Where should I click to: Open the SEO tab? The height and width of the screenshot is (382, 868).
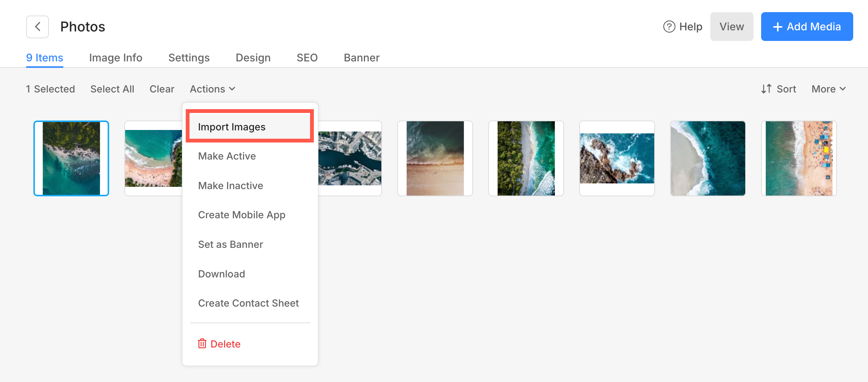tap(307, 58)
